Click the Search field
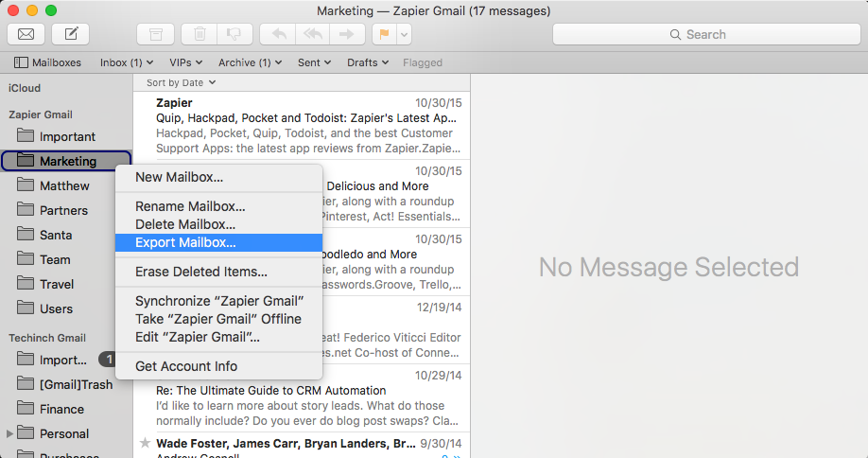 coord(706,34)
